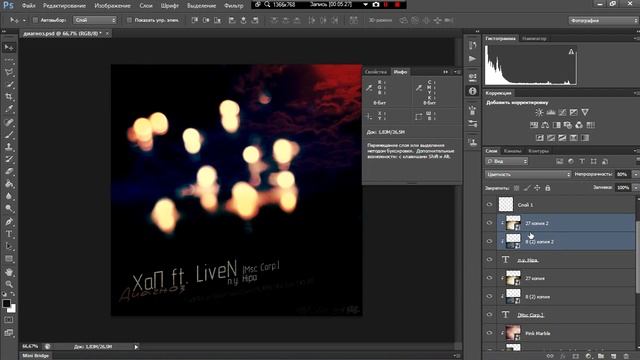640x360 pixels.
Task: Select the Eyedropper tool
Action: click(9, 109)
